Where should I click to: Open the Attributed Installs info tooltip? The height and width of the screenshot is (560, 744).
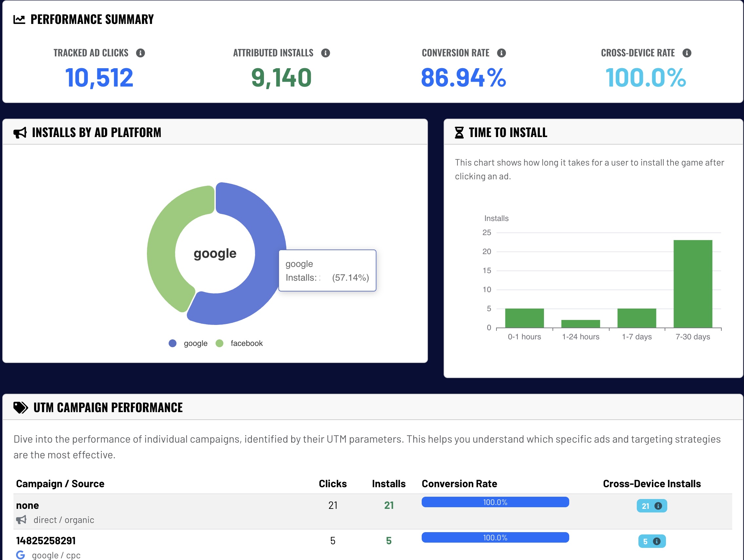point(326,52)
